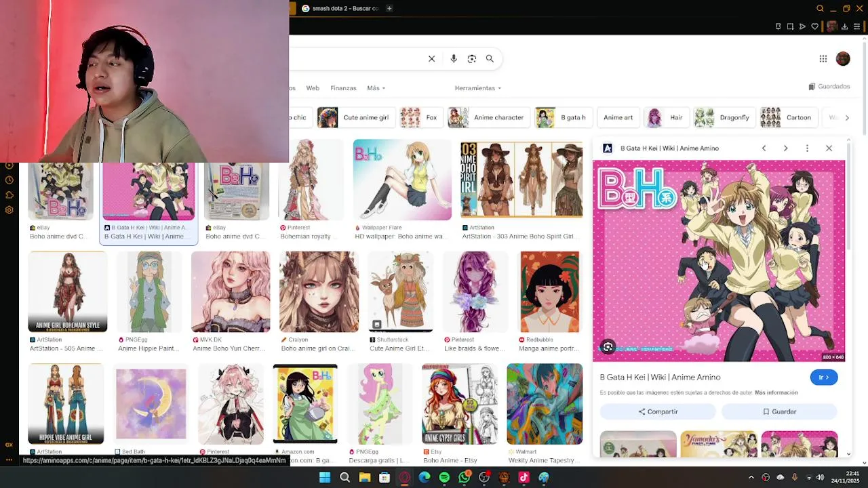
Task: Expand the Más search filter dropdown
Action: pos(376,88)
